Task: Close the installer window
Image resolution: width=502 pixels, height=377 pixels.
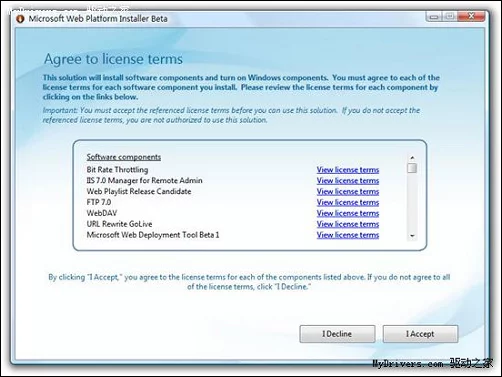Action: (x=471, y=16)
